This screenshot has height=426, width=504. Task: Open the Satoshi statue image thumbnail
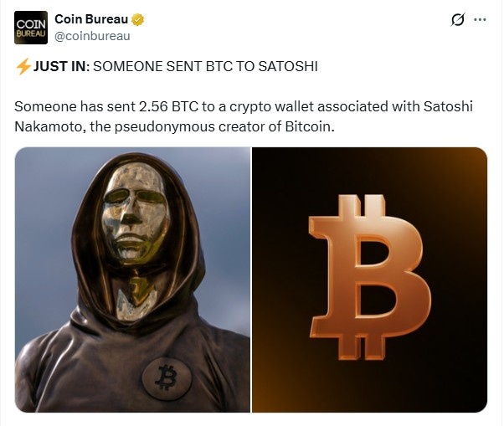click(x=132, y=280)
